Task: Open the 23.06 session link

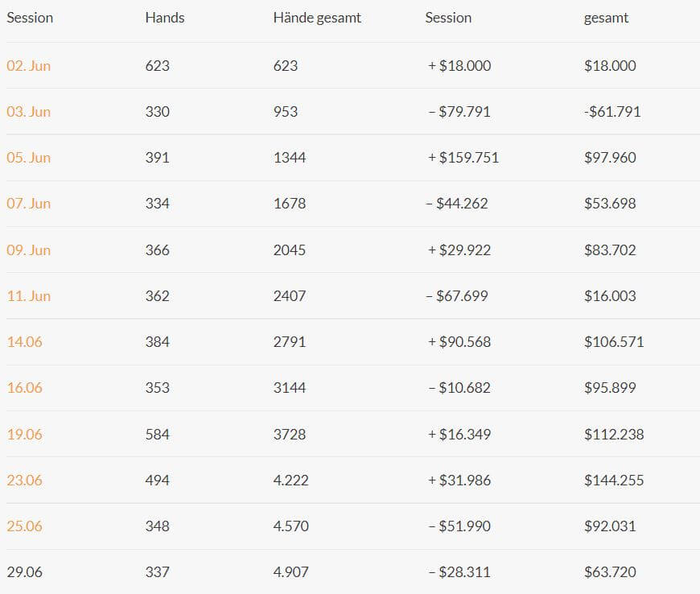Action: [25, 481]
